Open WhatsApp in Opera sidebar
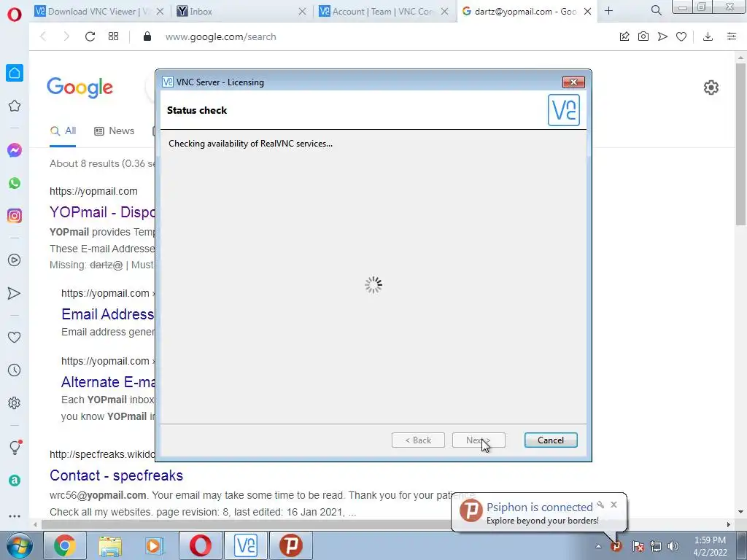The image size is (747, 560). (15, 183)
